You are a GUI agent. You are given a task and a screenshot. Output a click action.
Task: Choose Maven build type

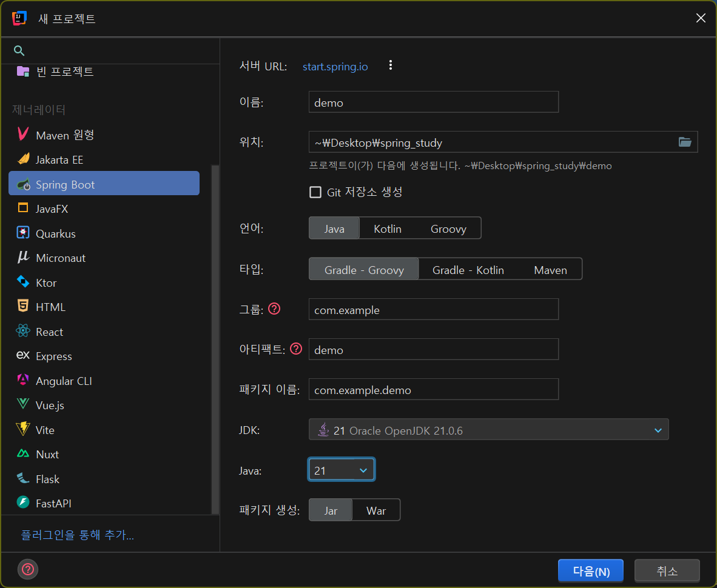point(550,270)
